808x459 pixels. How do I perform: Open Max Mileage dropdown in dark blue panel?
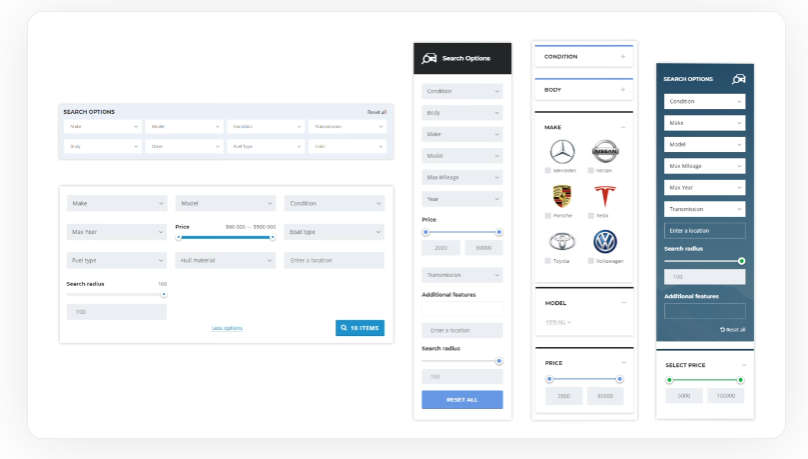click(x=704, y=166)
